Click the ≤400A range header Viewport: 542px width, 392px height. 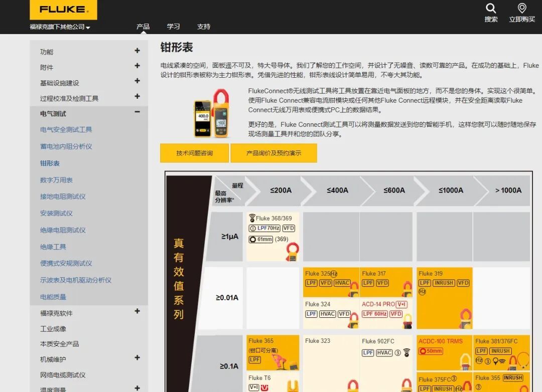(x=337, y=190)
